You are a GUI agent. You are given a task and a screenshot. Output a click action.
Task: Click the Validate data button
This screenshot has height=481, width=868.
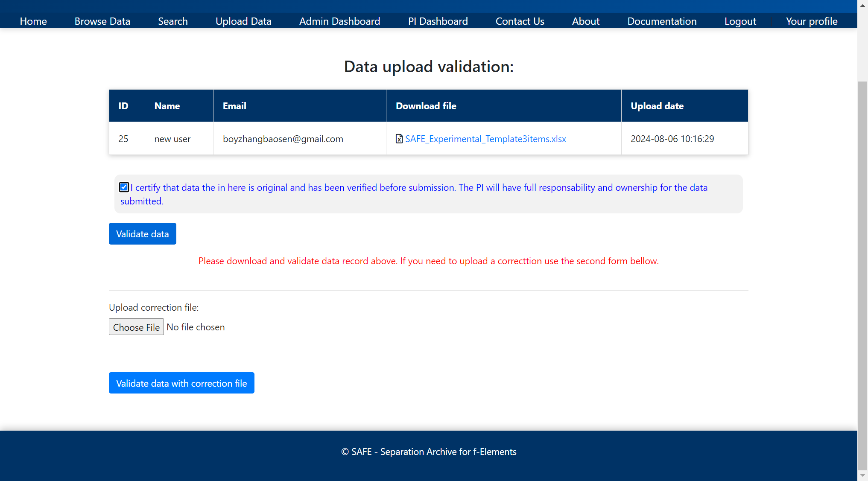coord(143,233)
